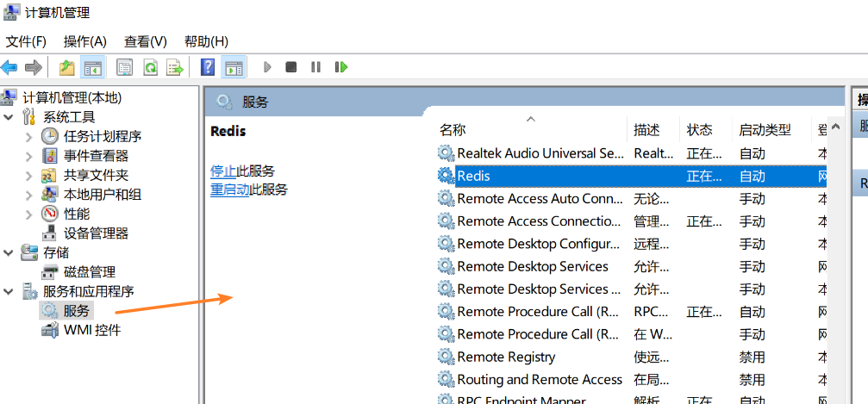868x404 pixels.
Task: Click the scrollbar up arrow in services list
Action: tap(835, 127)
